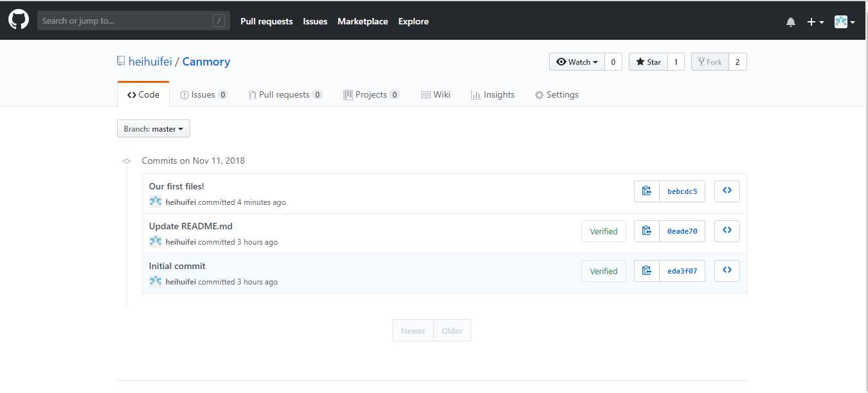The height and width of the screenshot is (393, 868).
Task: Open the repository Settings tab
Action: tap(557, 94)
